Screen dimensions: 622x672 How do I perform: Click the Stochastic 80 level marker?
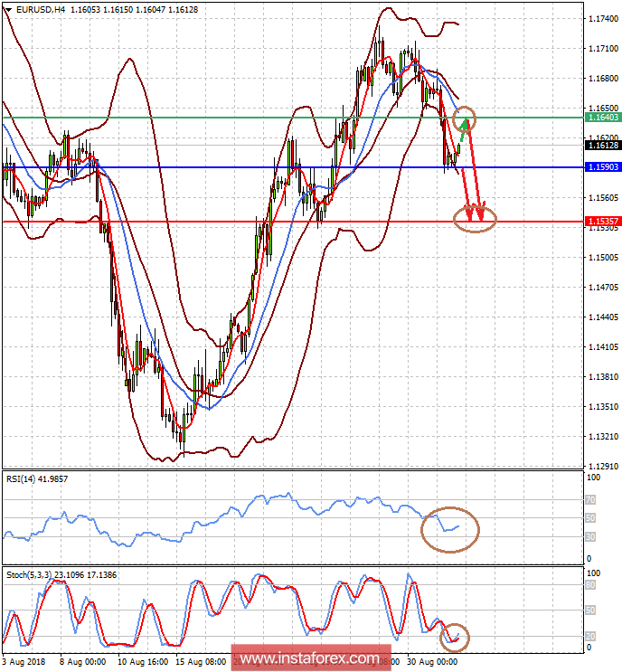coord(590,585)
